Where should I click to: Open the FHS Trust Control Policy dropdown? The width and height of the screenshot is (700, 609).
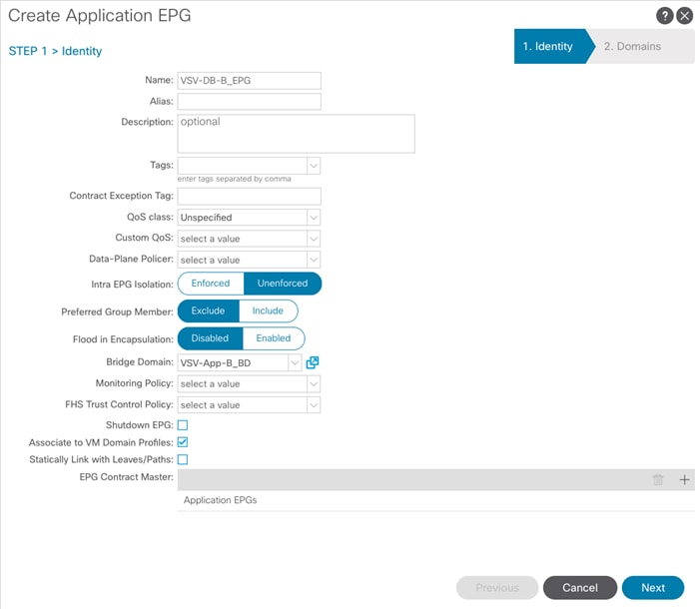point(314,405)
